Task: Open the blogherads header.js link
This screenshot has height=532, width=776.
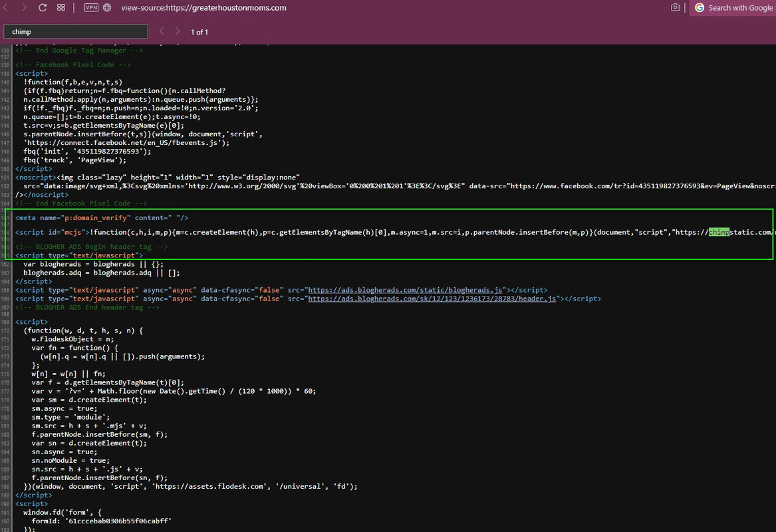Action: [x=432, y=299]
